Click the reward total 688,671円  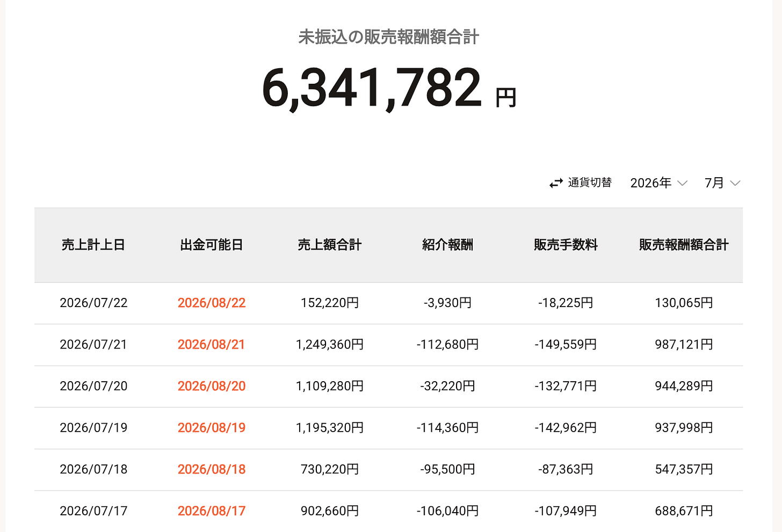pos(684,511)
